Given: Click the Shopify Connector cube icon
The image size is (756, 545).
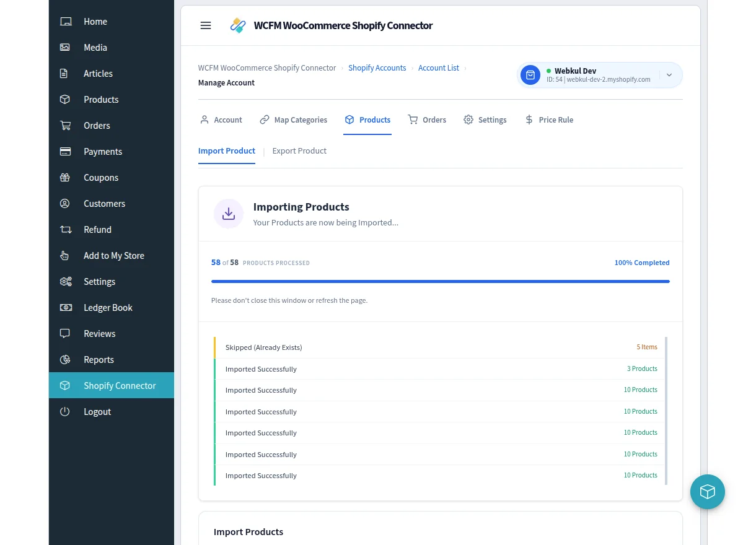Looking at the screenshot, I should tap(65, 386).
